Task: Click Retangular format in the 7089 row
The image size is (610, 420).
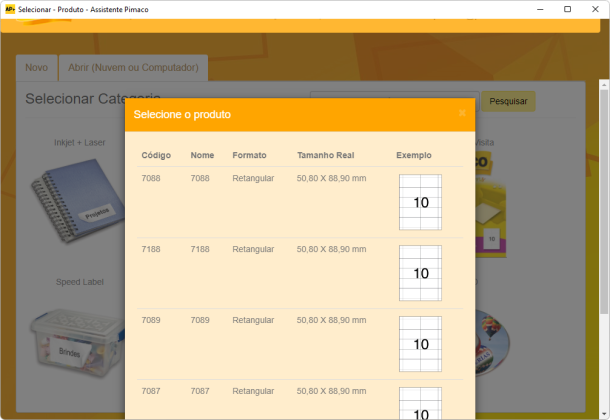Action: point(253,320)
